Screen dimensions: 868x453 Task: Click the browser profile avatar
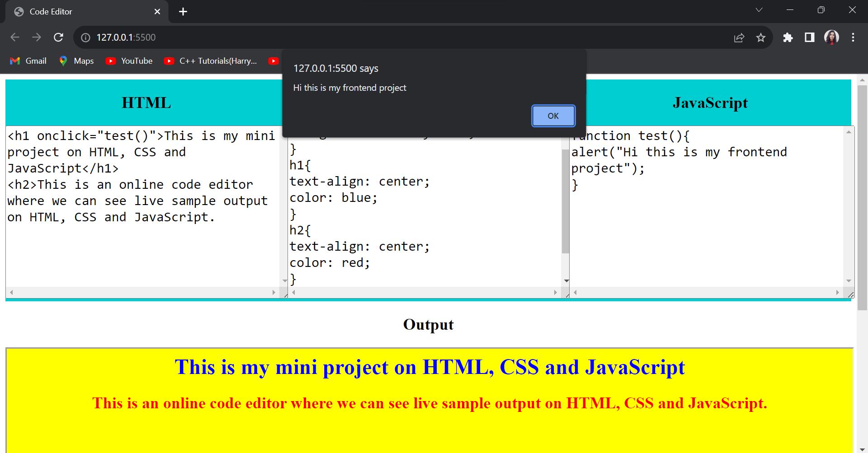pyautogui.click(x=831, y=37)
